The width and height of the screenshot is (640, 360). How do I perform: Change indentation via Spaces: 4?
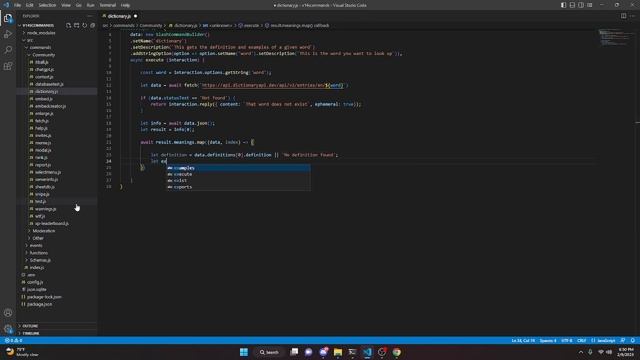click(x=548, y=340)
